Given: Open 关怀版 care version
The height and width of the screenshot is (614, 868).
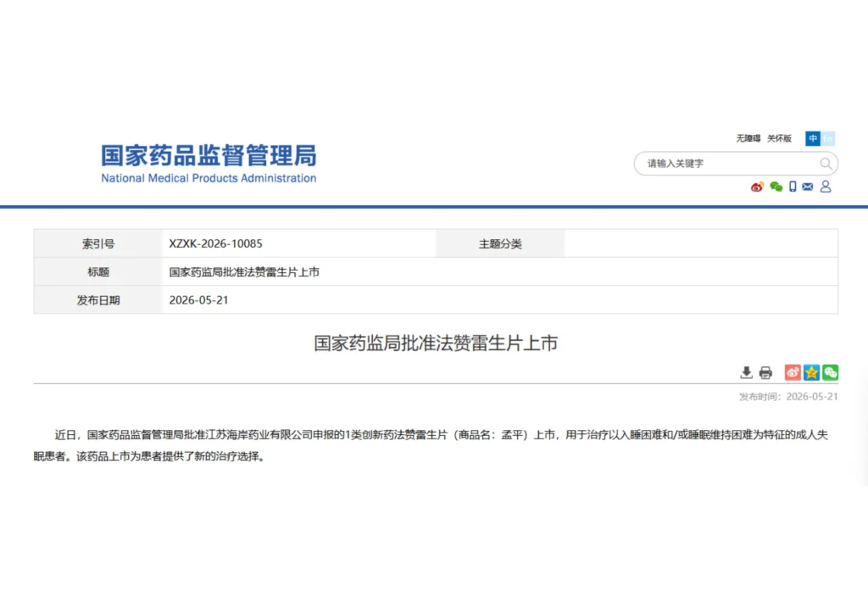Looking at the screenshot, I should [x=779, y=138].
